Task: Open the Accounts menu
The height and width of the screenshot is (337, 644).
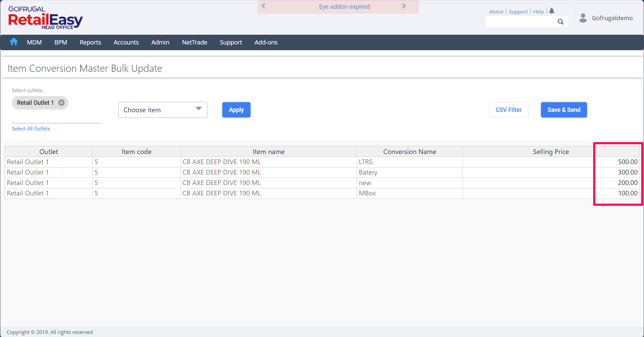Action: 126,42
